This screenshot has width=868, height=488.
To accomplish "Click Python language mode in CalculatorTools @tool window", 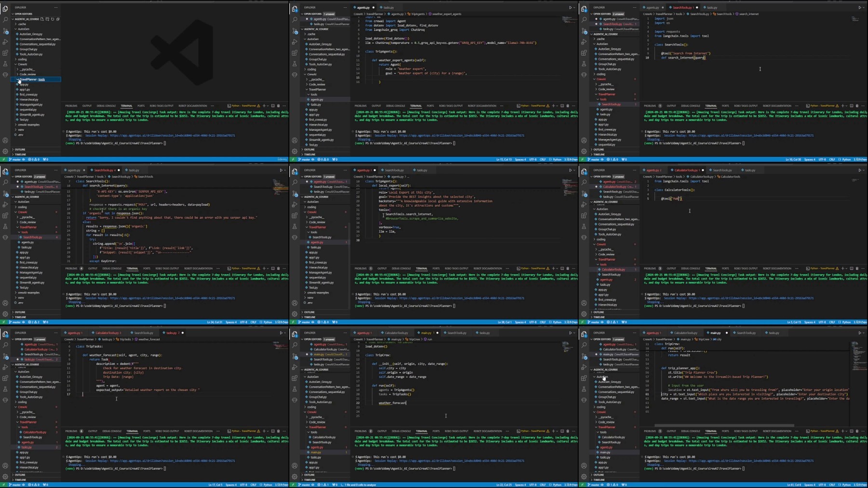I will coord(845,322).
